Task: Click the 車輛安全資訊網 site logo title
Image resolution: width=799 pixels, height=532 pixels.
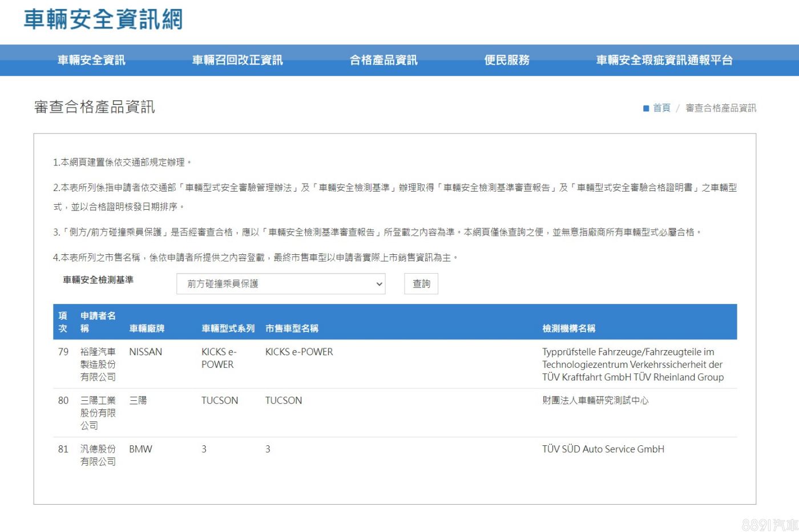Action: coord(103,19)
